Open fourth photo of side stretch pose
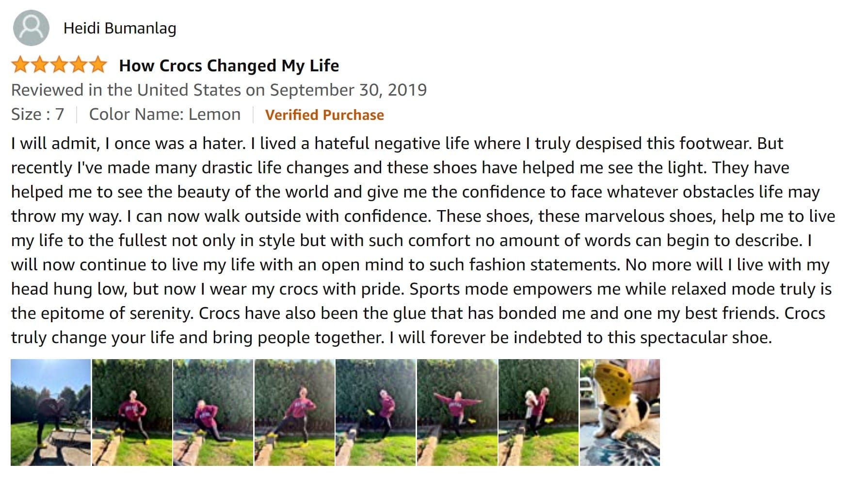Image resolution: width=868 pixels, height=479 pixels. [x=294, y=413]
